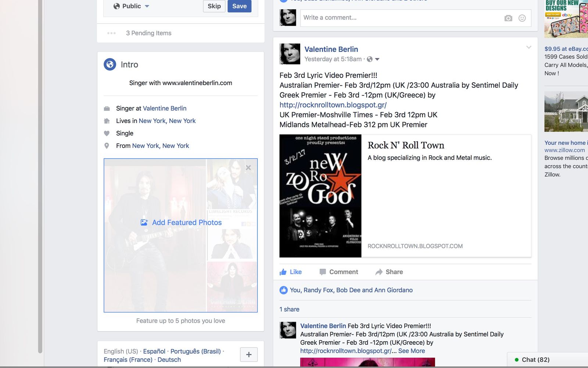Click the add language plus button

click(249, 354)
